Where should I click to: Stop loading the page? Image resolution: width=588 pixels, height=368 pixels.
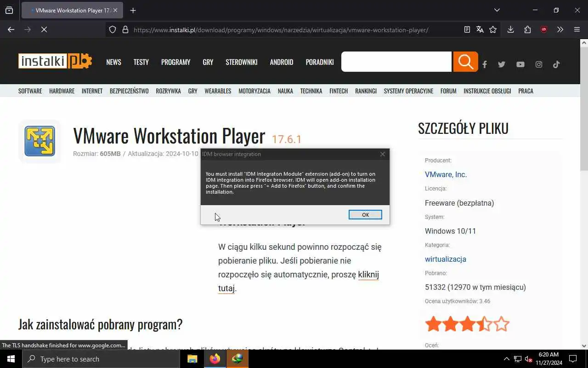44,29
